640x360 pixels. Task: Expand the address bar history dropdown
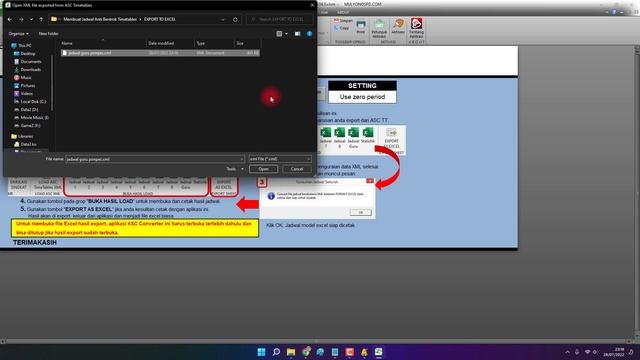[x=223, y=19]
